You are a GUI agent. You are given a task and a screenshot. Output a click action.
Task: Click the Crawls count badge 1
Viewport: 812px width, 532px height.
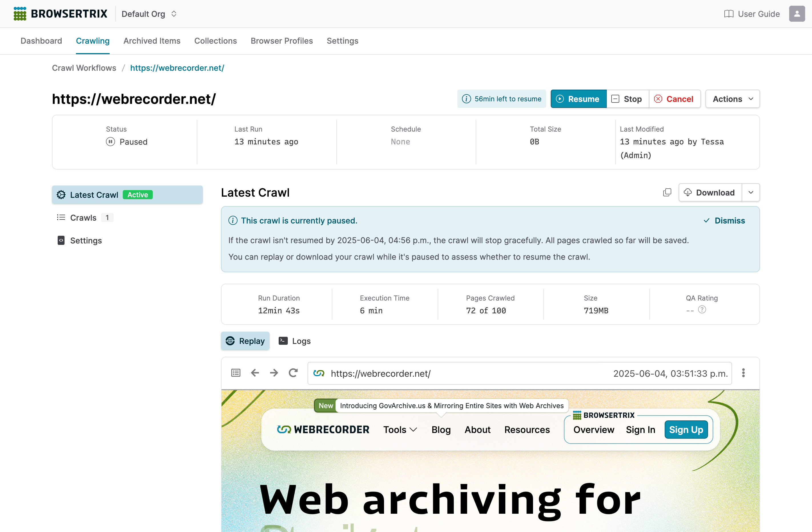107,217
